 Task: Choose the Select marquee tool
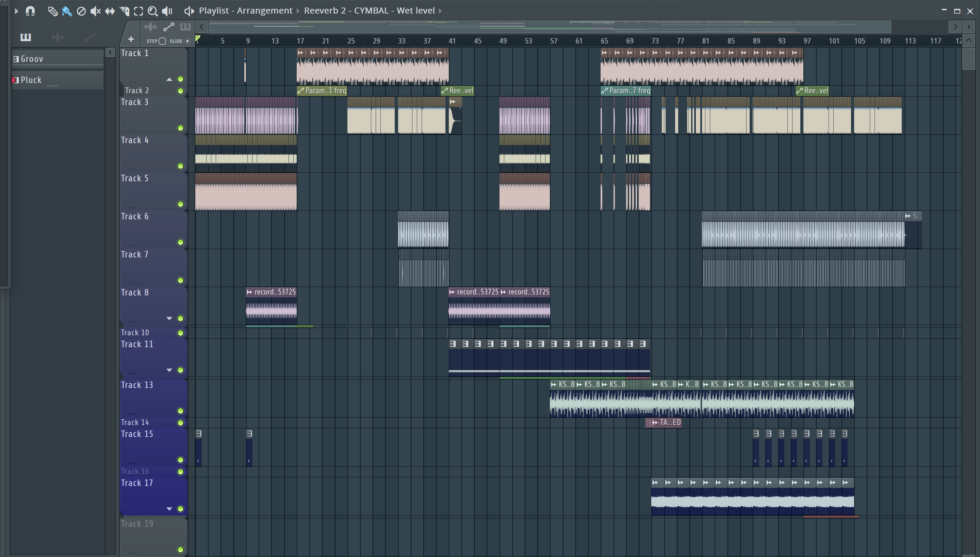138,11
